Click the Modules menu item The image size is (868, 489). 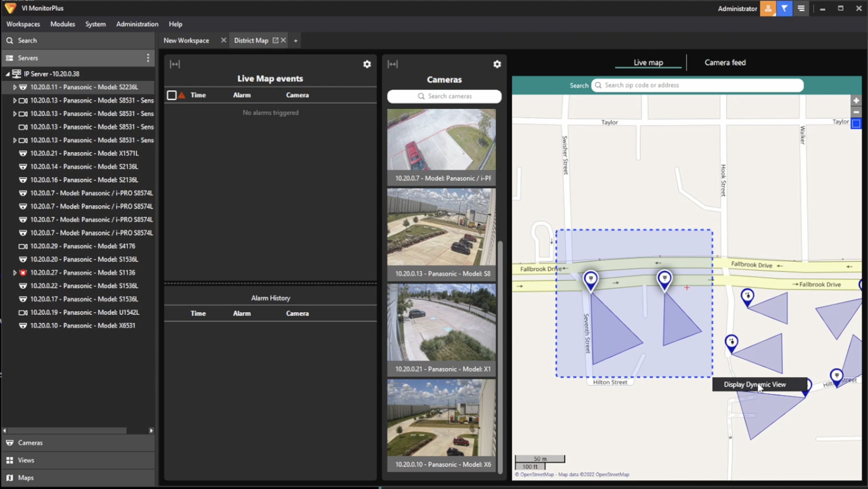(62, 24)
